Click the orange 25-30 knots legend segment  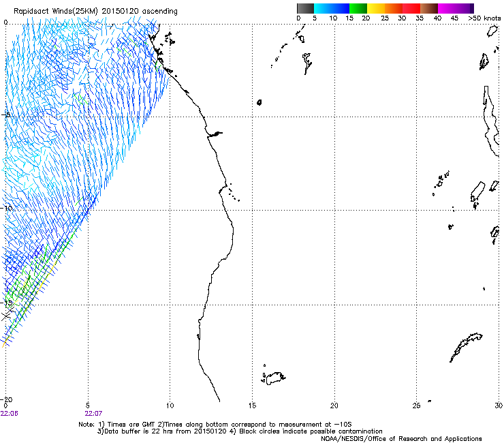394,8
